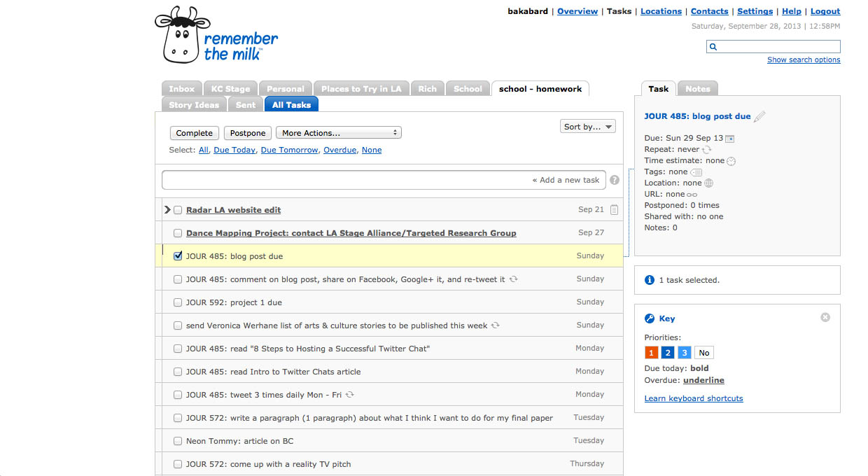This screenshot has height=476, width=868.
Task: Select the orange priority 1 swatch
Action: [x=651, y=353]
